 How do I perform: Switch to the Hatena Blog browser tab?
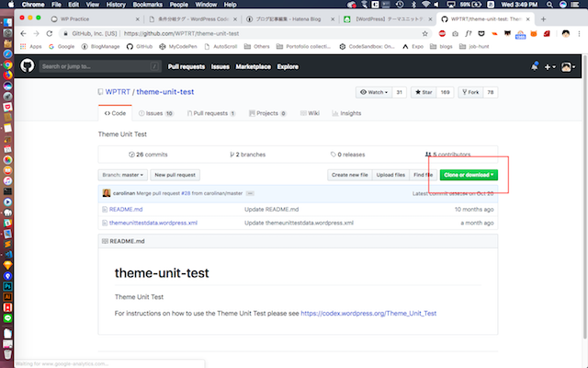(x=288, y=19)
